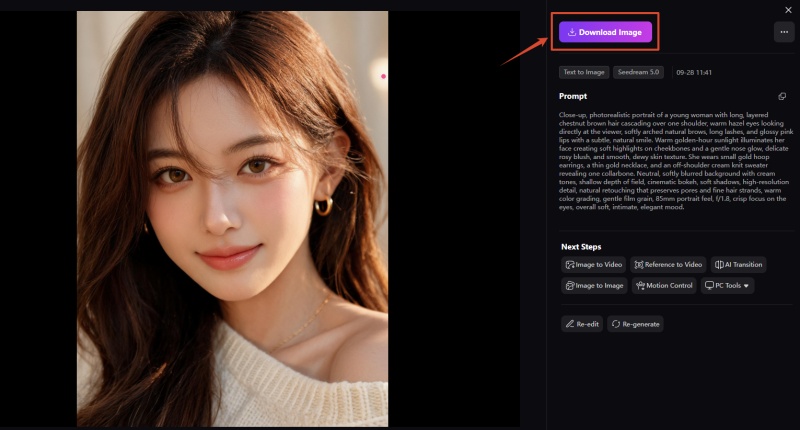Click the generated portrait image
The height and width of the screenshot is (430, 800).
[232, 219]
